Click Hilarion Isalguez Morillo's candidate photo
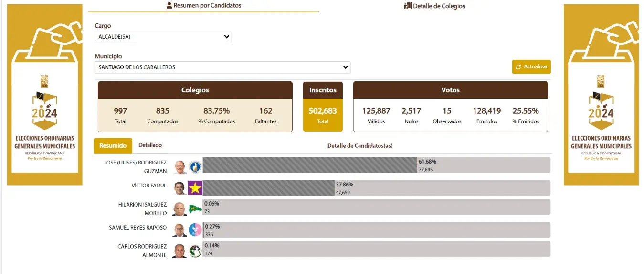The width and height of the screenshot is (644, 274). tap(180, 209)
